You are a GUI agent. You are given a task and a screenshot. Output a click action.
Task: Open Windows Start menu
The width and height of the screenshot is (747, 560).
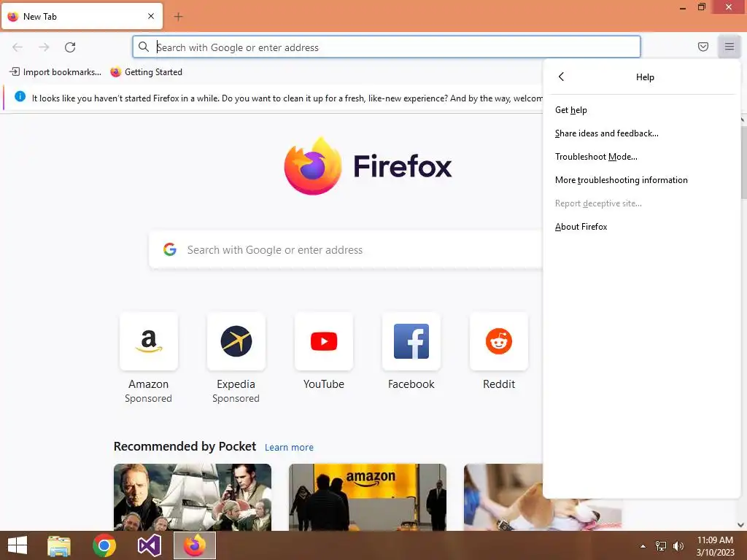[x=18, y=545]
